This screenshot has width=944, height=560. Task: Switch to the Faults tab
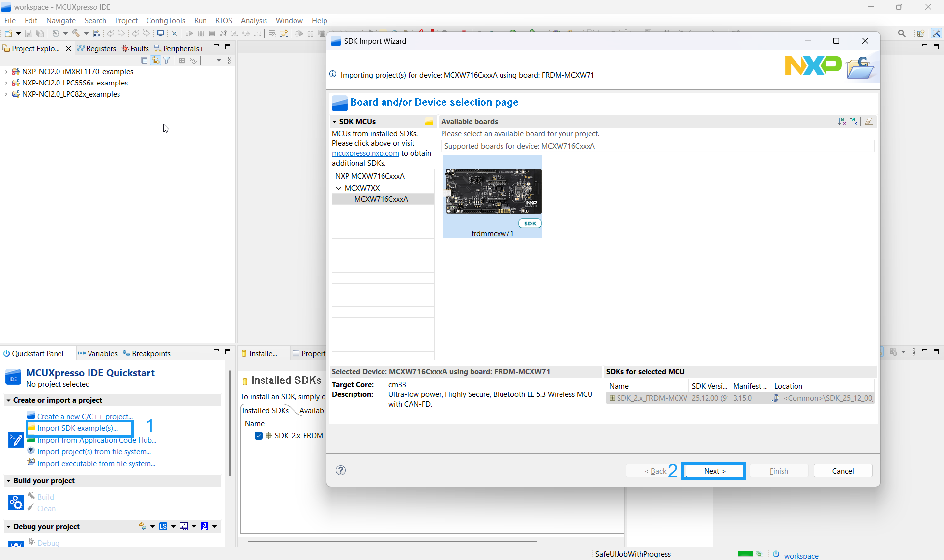point(135,48)
